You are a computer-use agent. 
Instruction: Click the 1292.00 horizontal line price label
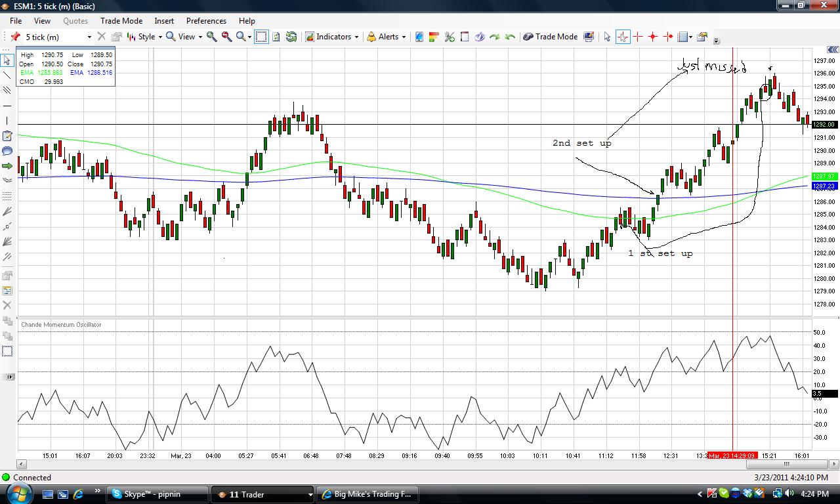[x=824, y=125]
